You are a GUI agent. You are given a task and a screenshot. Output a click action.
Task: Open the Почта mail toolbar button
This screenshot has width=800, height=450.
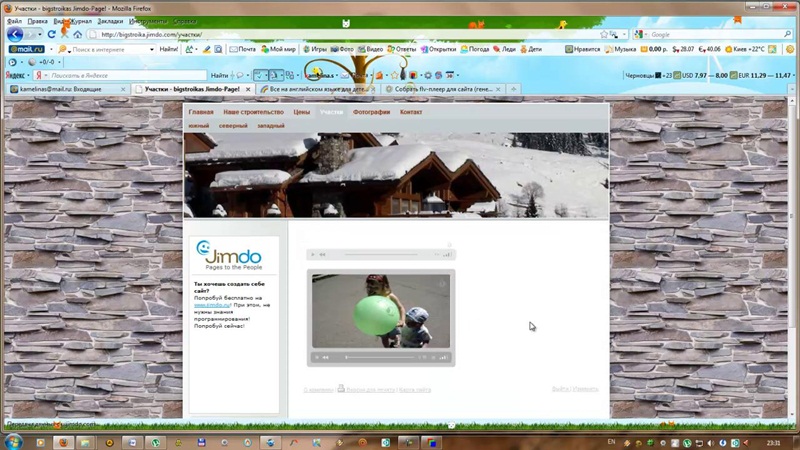242,48
